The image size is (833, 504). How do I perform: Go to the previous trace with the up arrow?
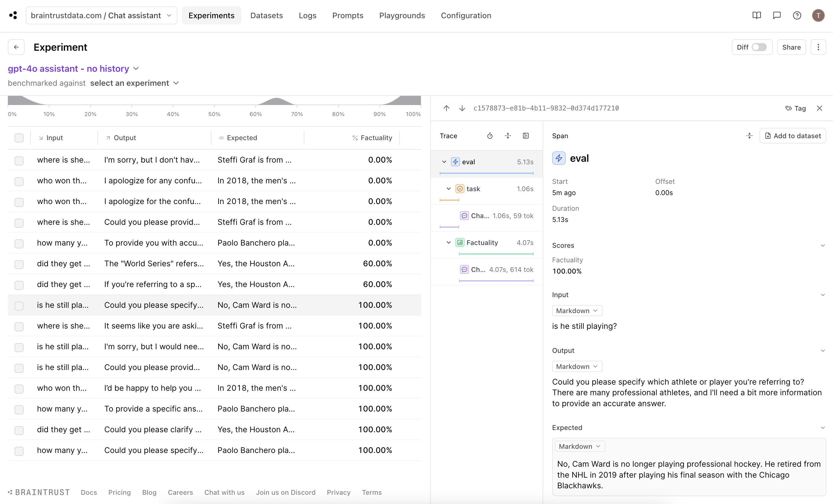click(446, 108)
